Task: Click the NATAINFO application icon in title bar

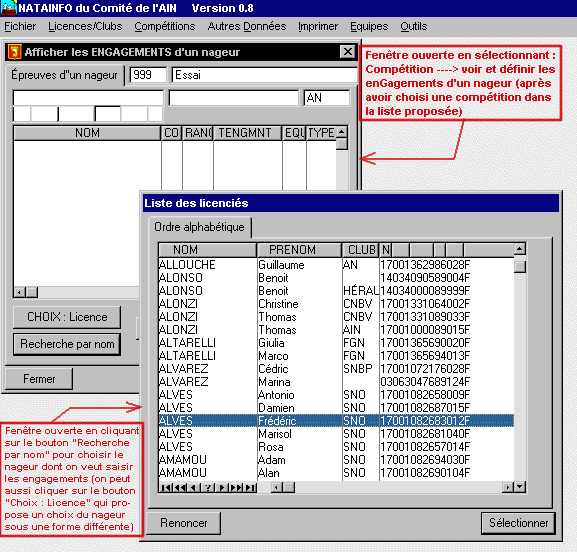Action: click(x=8, y=7)
